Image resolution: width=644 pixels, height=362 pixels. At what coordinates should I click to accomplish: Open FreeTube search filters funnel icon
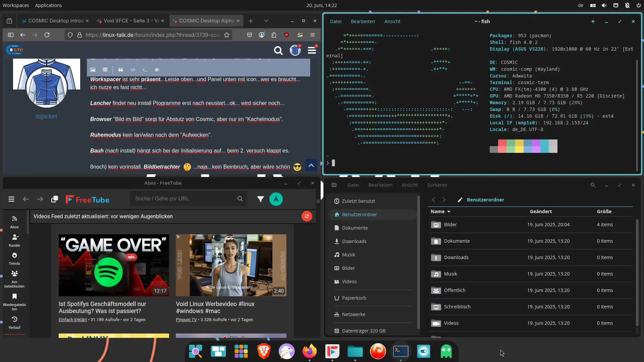tap(260, 199)
